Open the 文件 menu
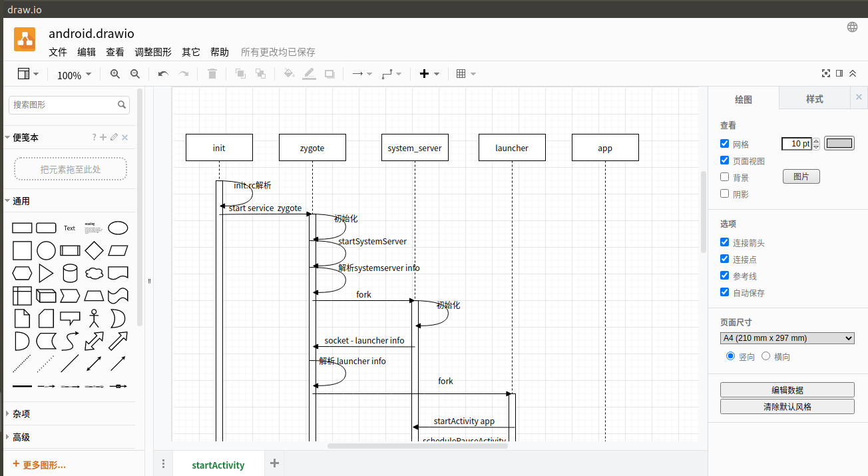The image size is (868, 476). 58,52
